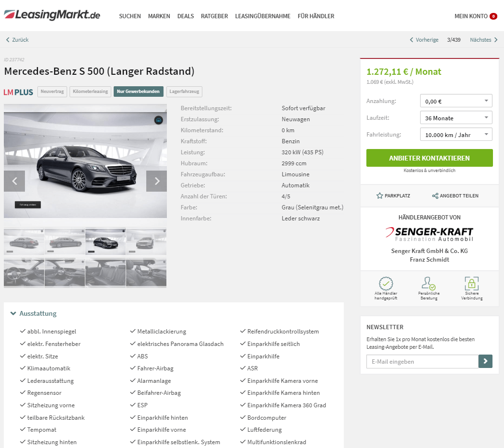Open the SUCHEN menu
504x448 pixels.
pos(130,16)
